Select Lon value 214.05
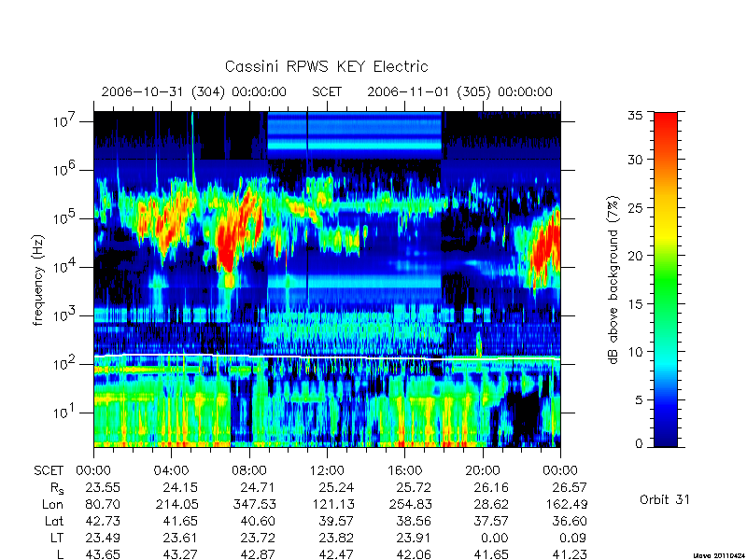The width and height of the screenshot is (747, 560). point(176,504)
